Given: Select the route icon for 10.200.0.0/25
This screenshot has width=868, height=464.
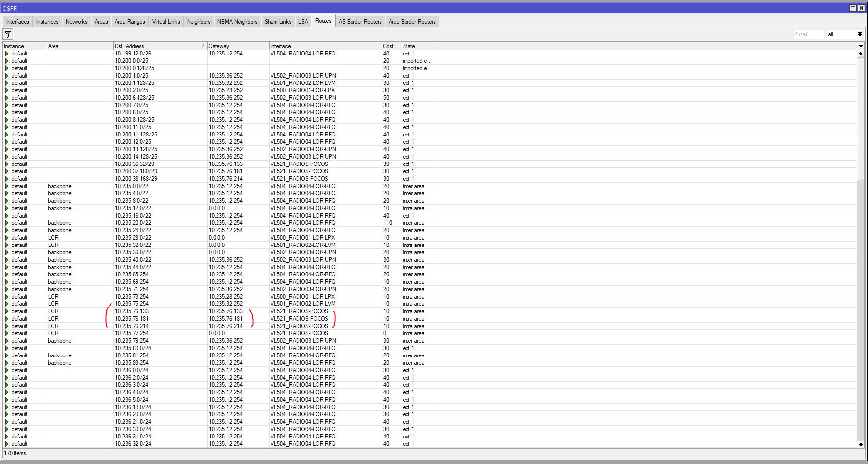Looking at the screenshot, I should pos(7,61).
